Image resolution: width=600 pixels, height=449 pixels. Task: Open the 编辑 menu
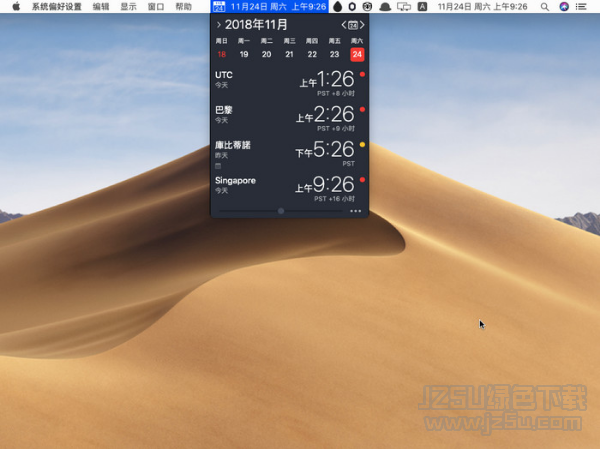click(101, 7)
